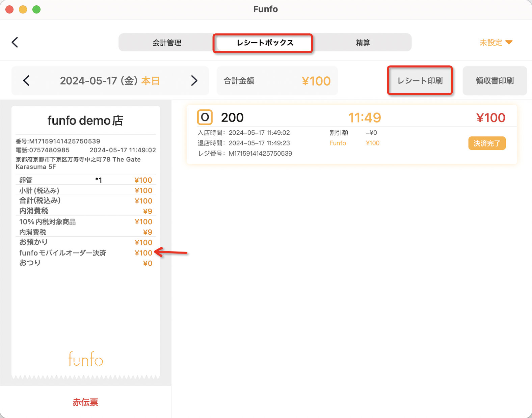Screen dimensions: 532x418
Task: Click the おつり row on receipt
Action: 86,263
